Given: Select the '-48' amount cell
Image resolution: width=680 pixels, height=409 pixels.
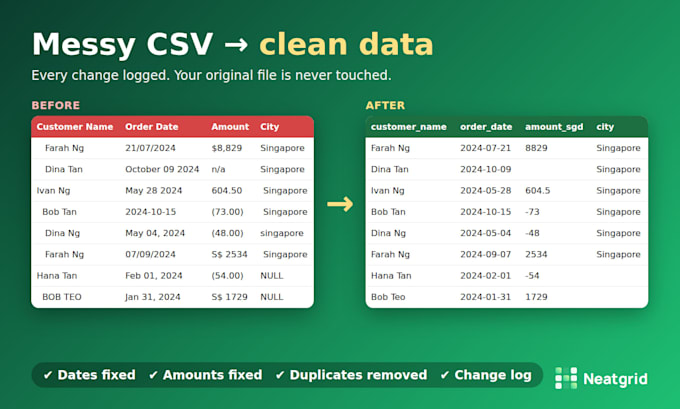Looking at the screenshot, I should click(x=532, y=233).
